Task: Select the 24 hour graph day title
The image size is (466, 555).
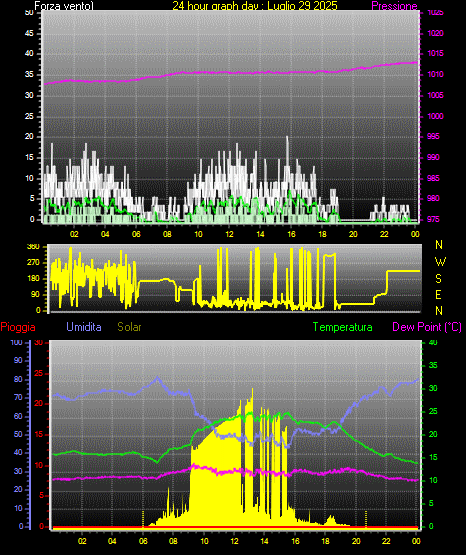Action: click(x=255, y=5)
